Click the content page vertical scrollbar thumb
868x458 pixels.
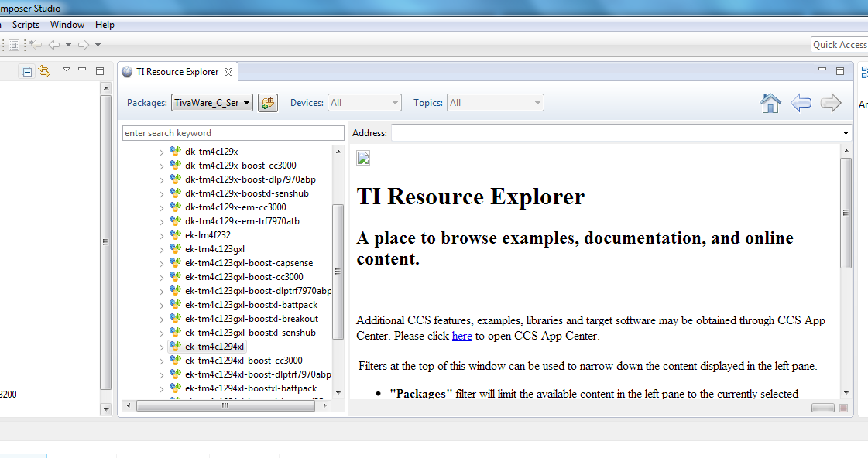tap(846, 213)
